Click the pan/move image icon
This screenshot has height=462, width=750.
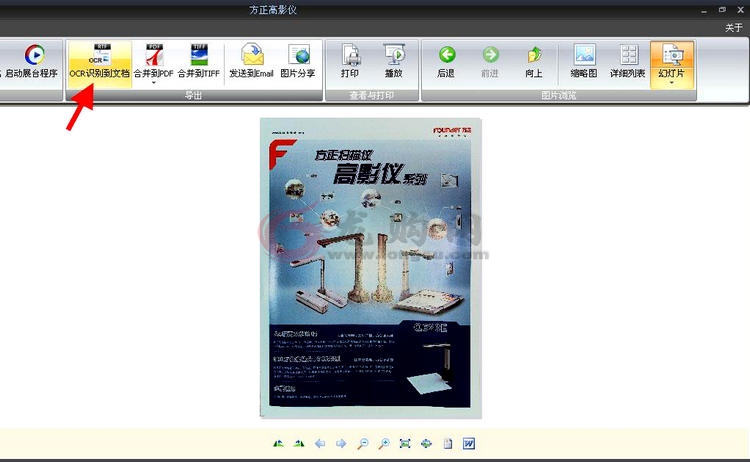pyautogui.click(x=426, y=444)
